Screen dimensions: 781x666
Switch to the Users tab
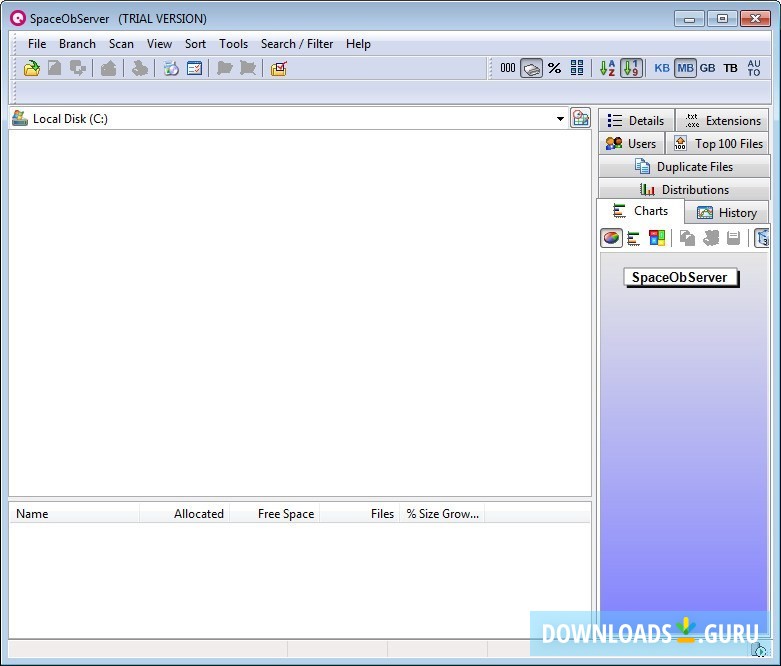point(631,143)
